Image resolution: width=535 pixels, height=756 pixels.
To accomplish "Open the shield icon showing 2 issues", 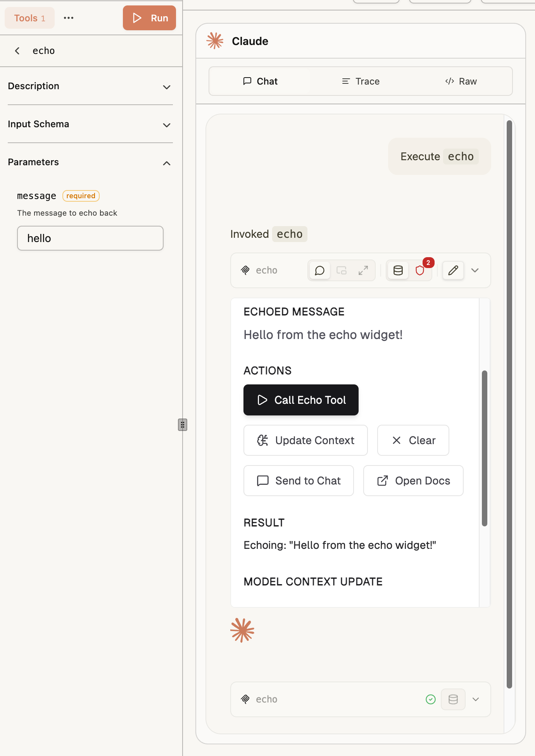I will pos(420,270).
